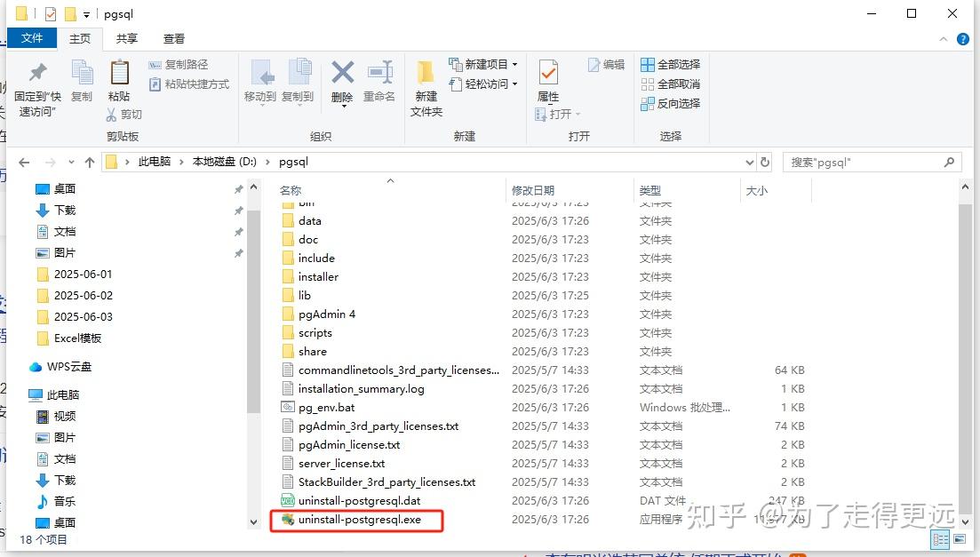980x557 pixels.
Task: Select the Copy path command
Action: 178,64
